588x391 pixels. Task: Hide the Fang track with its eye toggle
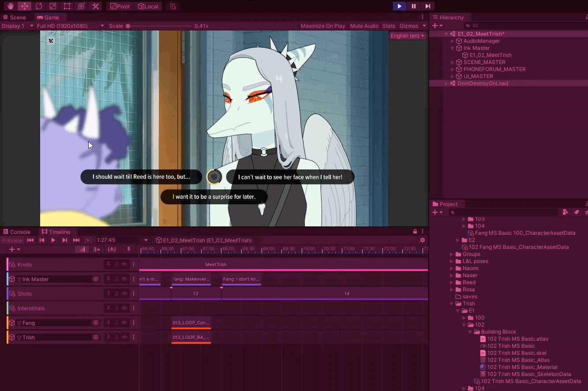[x=124, y=323]
